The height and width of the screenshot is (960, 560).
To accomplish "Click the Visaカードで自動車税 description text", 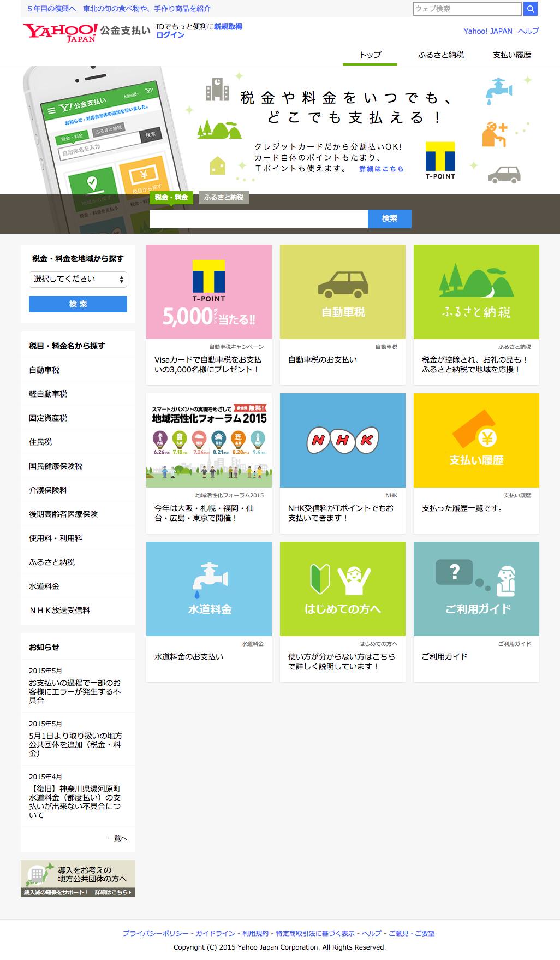I will (x=208, y=365).
